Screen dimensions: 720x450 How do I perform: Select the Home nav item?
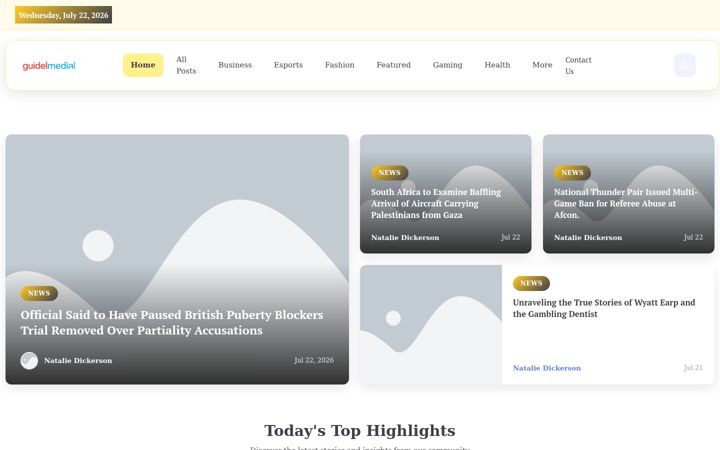[143, 65]
